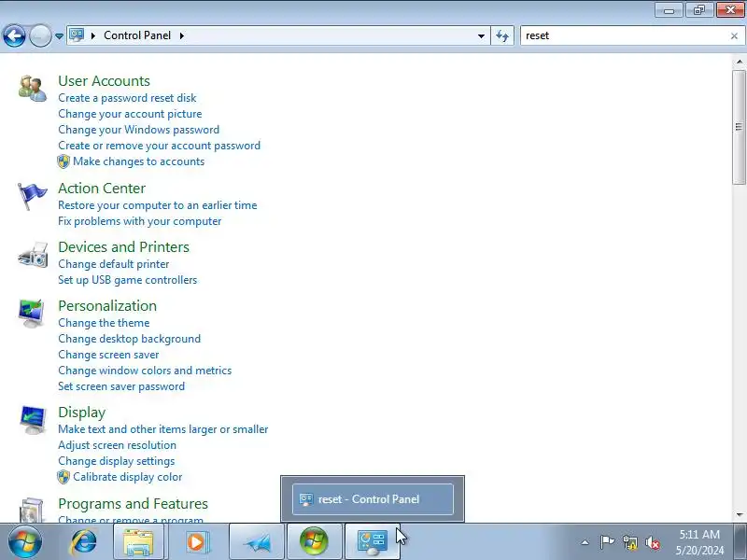Open Windows Media Player on taskbar
This screenshot has height=560, width=747.
[196, 541]
